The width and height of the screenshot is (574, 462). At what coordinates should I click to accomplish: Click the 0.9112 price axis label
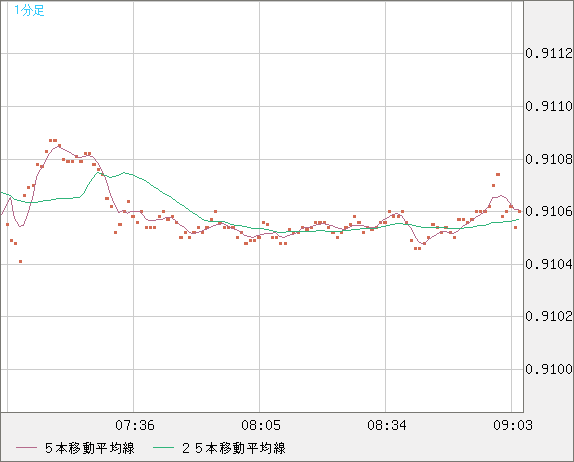pyautogui.click(x=549, y=53)
